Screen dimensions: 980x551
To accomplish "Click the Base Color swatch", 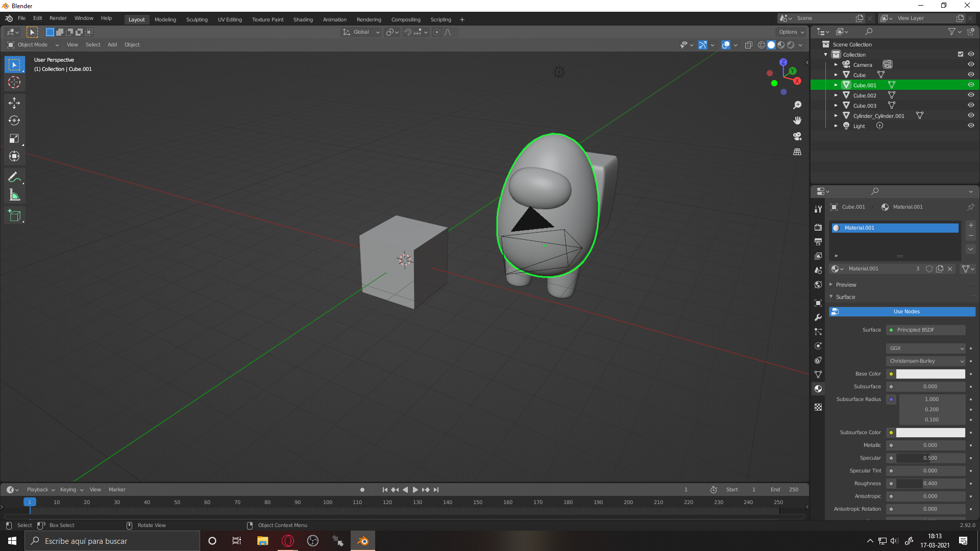I will [930, 374].
